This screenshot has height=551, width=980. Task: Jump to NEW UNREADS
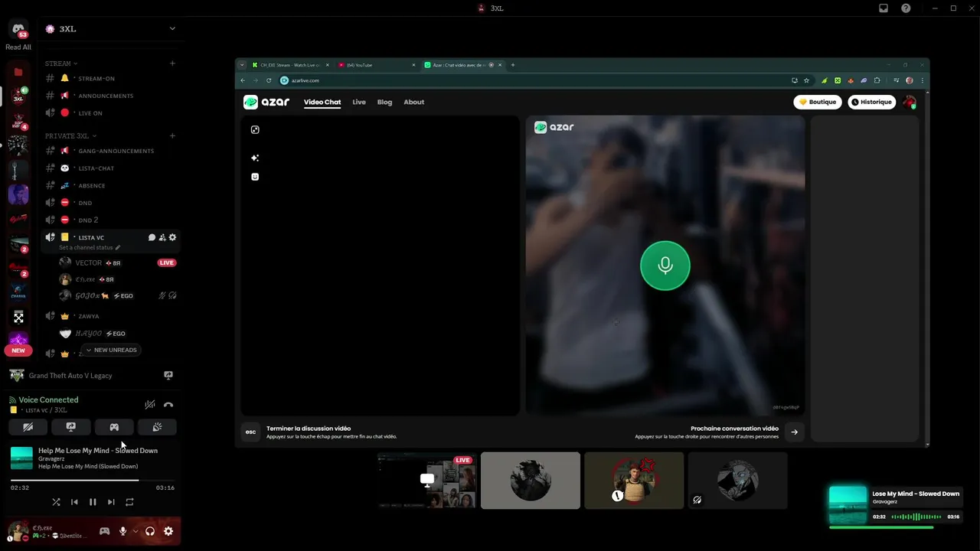(x=111, y=350)
